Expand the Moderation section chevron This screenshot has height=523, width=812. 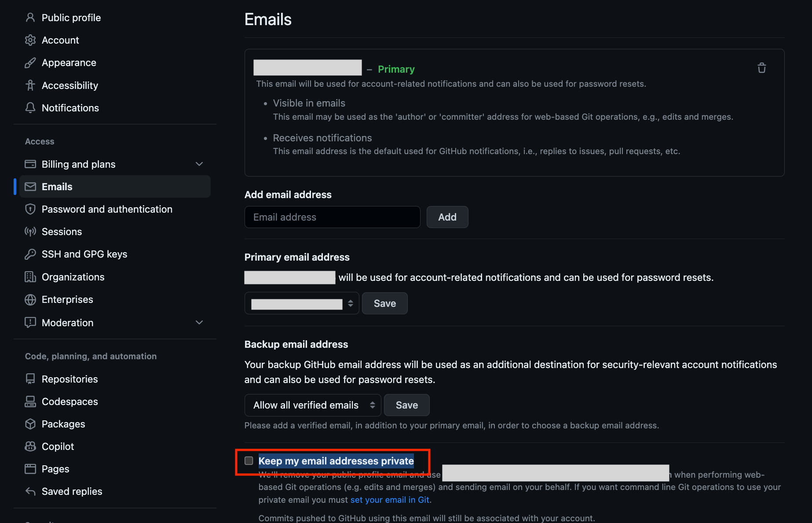click(199, 323)
